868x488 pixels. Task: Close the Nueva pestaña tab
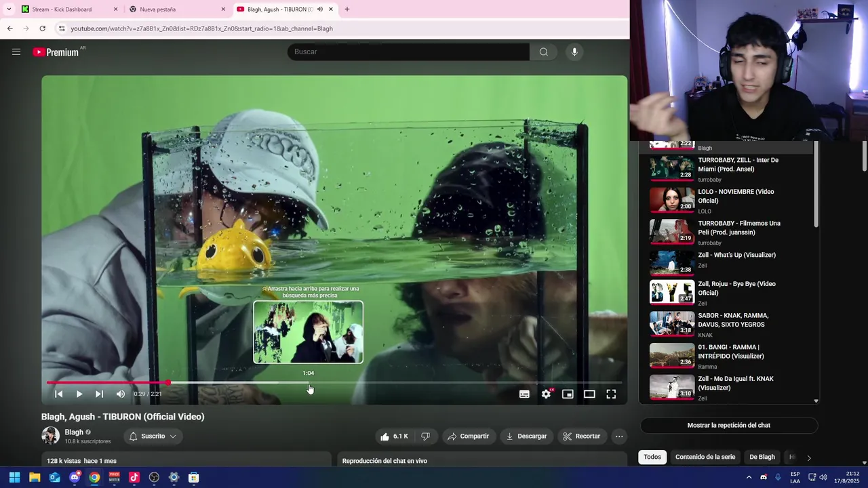[223, 9]
